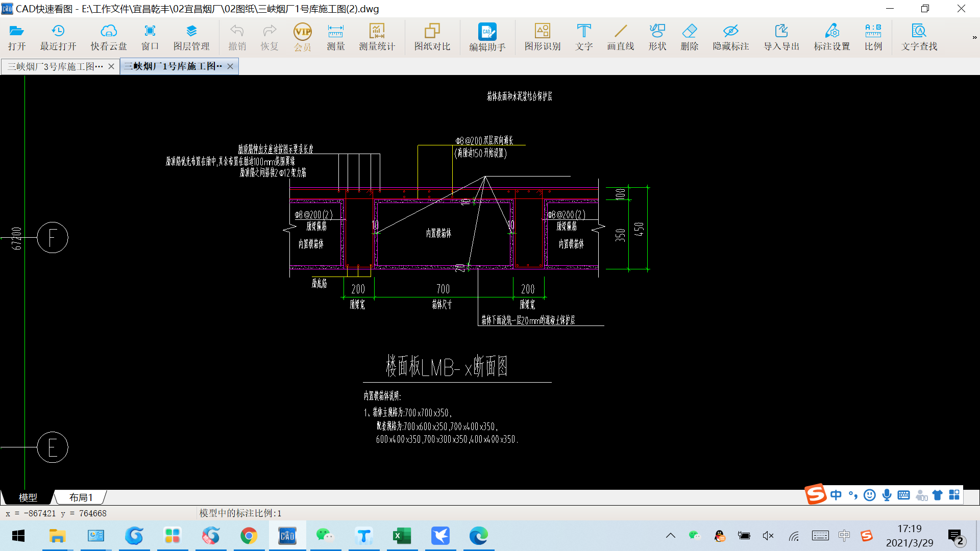Viewport: 980px width, 551px height.
Task: Switch to the 布局1 layout tab
Action: click(81, 497)
